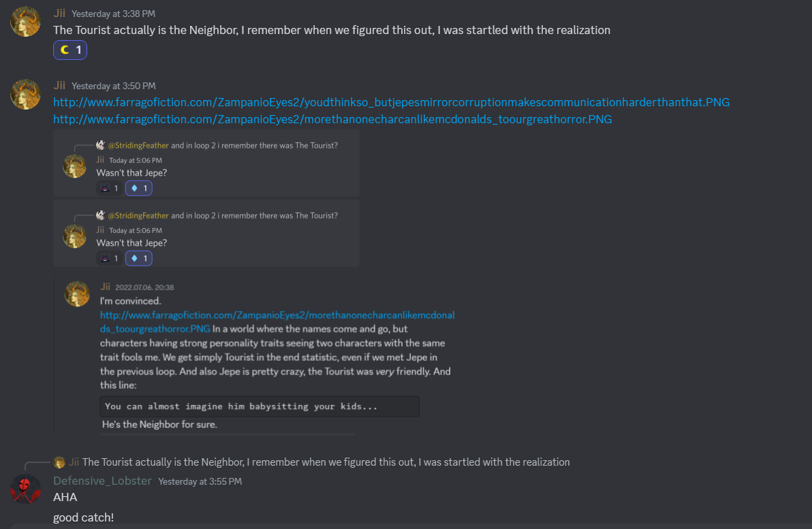This screenshot has height=529, width=812.
Task: Open the upper 'Wasn't that Jepe?' image embed
Action: (x=206, y=163)
